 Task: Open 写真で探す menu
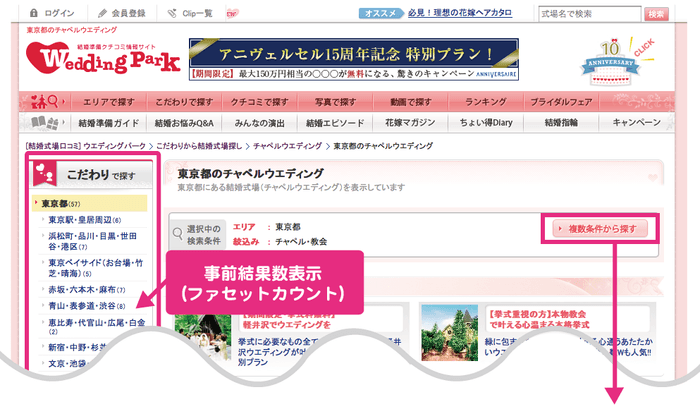[335, 102]
